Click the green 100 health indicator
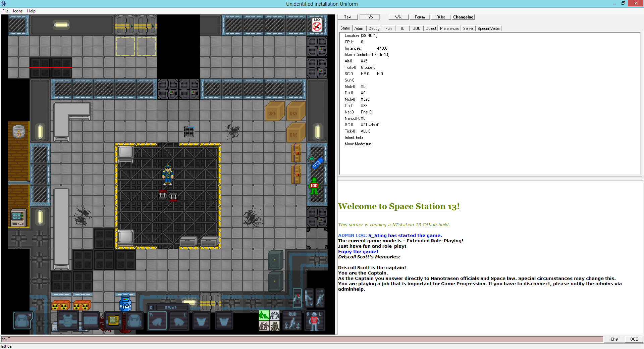The height and width of the screenshot is (349, 644). [x=314, y=186]
